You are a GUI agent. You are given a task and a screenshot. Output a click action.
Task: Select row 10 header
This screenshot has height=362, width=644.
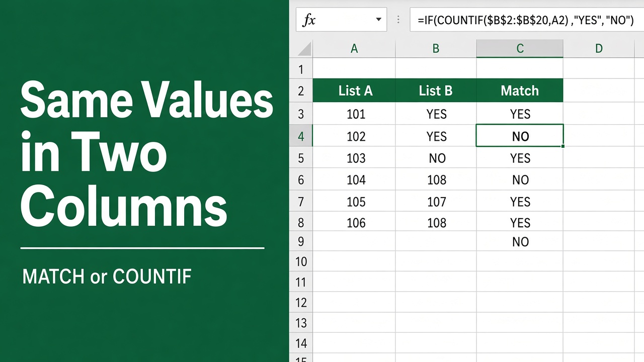(301, 261)
